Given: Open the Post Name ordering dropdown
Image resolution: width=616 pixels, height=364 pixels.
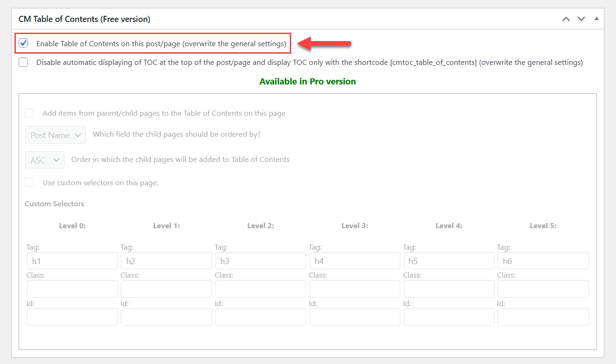Looking at the screenshot, I should tap(56, 135).
